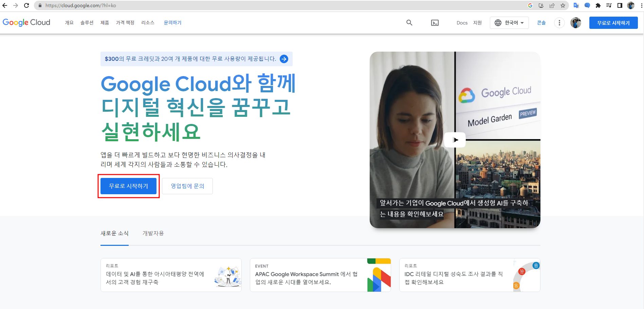Open the 개요 menu
The image size is (644, 309).
pos(69,23)
